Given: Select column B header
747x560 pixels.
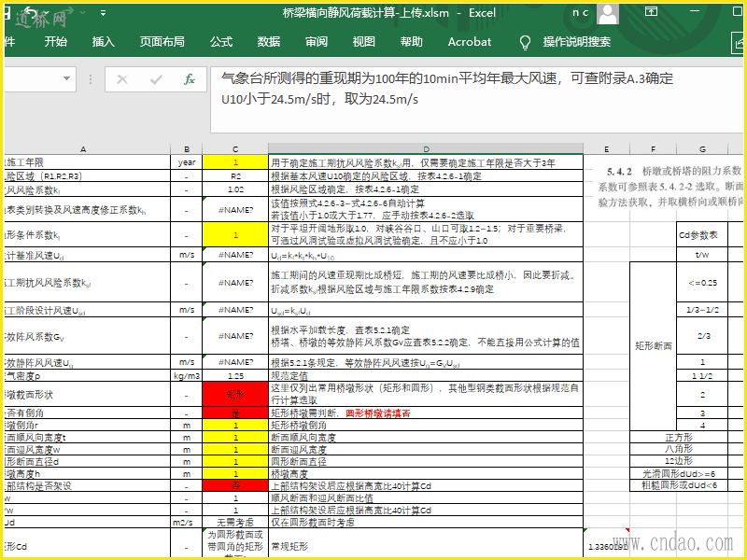Looking at the screenshot, I should point(187,148).
